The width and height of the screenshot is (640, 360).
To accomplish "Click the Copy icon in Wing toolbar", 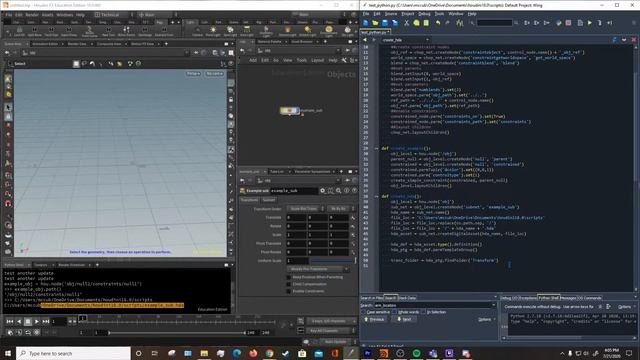I will coord(416,23).
